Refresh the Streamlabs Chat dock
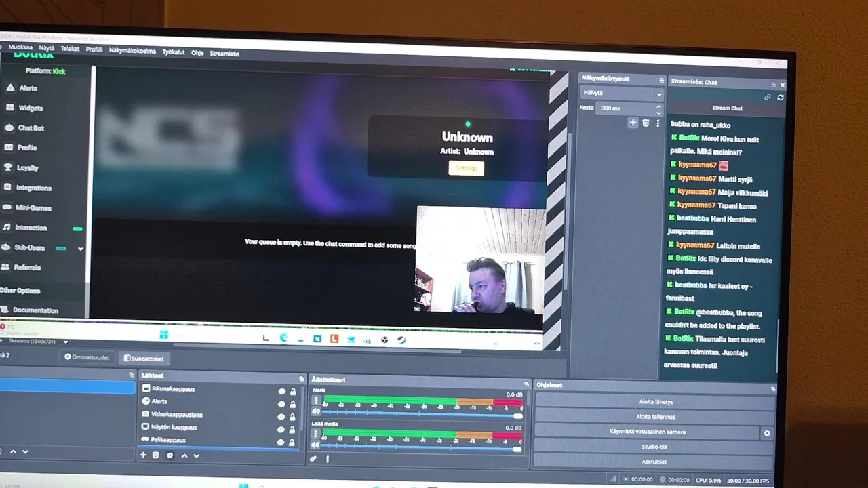Image resolution: width=868 pixels, height=488 pixels. pos(781,98)
